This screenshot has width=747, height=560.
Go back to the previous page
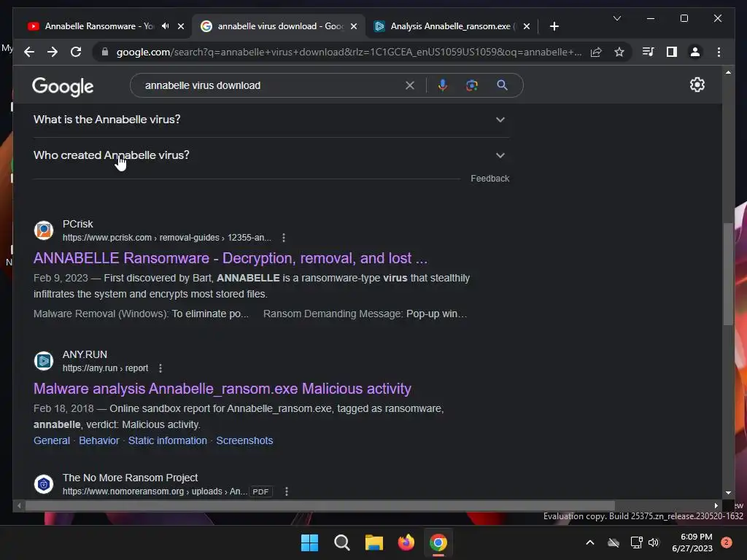point(29,52)
